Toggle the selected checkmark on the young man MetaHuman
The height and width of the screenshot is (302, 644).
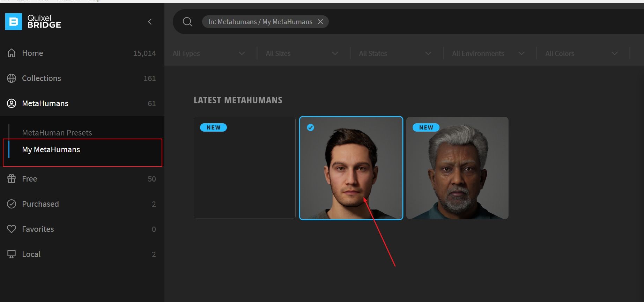pyautogui.click(x=310, y=127)
